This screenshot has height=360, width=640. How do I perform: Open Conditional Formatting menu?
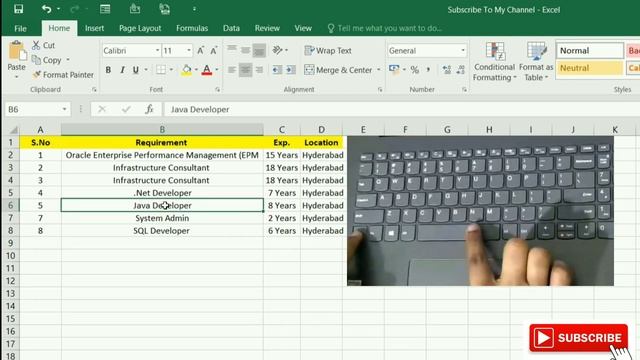[494, 61]
